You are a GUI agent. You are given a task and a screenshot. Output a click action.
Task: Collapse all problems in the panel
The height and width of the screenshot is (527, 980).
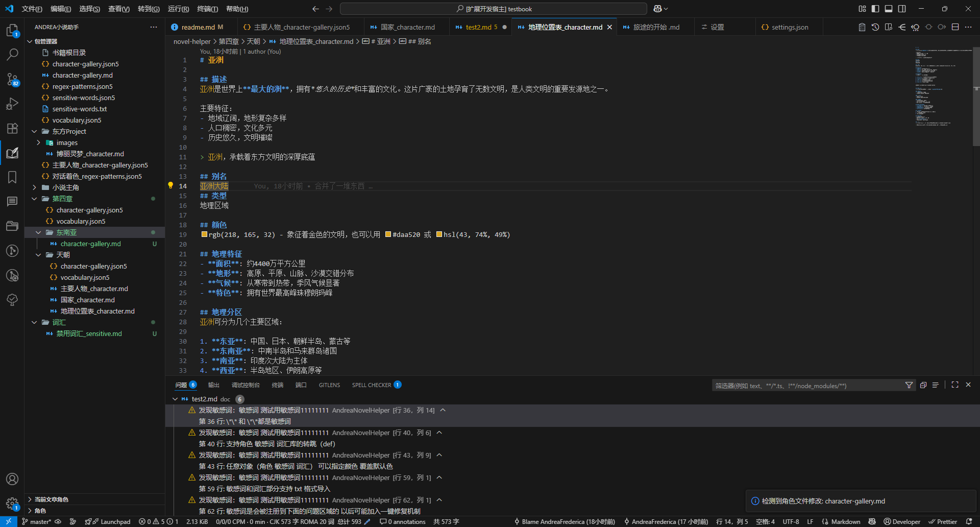pos(923,385)
